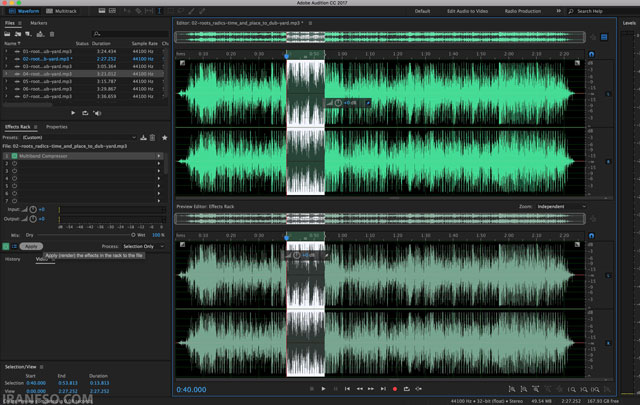The height and width of the screenshot is (405, 640).
Task: Switch to Multitrack view
Action: tap(62, 11)
